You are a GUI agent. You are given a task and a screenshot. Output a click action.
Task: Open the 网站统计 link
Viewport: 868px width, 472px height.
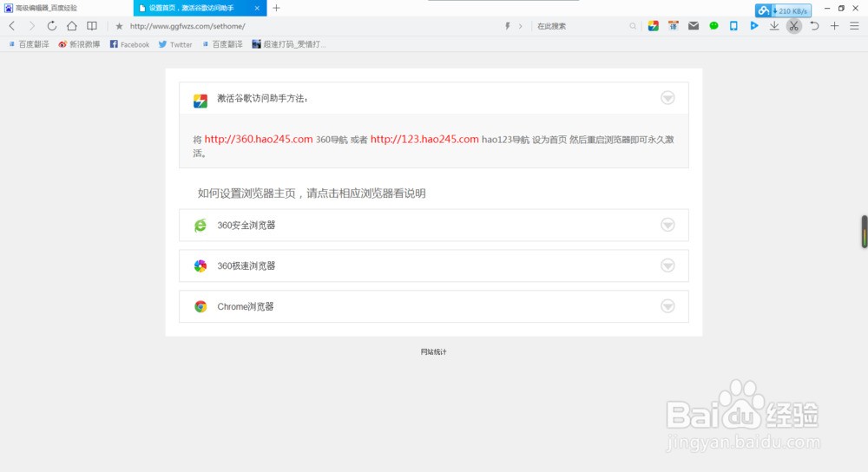pyautogui.click(x=433, y=351)
